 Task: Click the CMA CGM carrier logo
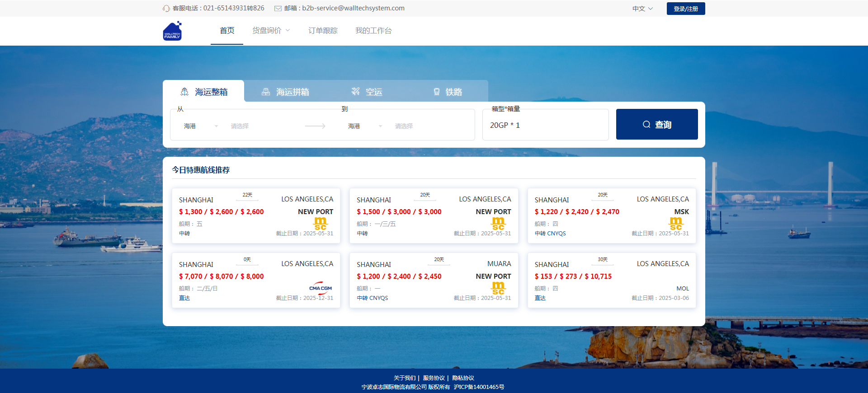point(320,288)
